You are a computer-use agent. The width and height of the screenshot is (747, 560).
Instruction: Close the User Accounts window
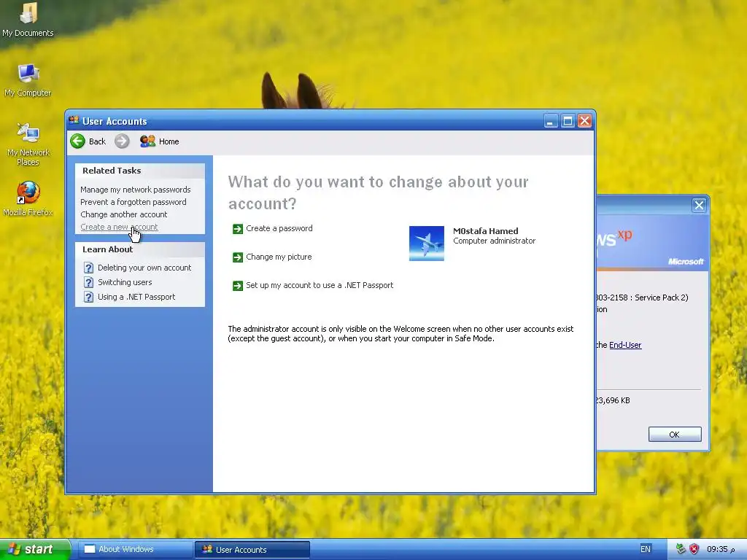[x=584, y=121]
